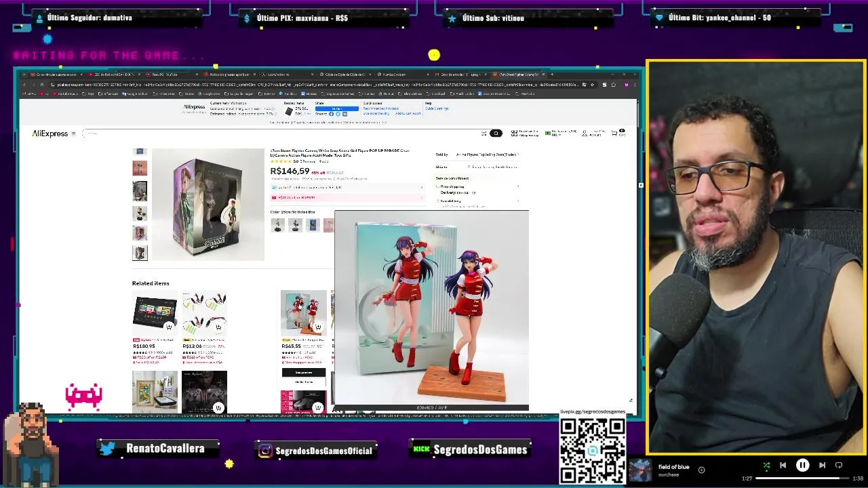Click the artist name 'ourchase'
Image resolution: width=868 pixels, height=488 pixels.
[669, 474]
